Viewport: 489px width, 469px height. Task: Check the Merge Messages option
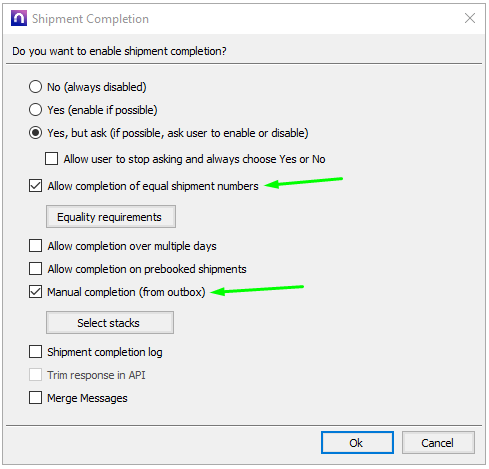[x=35, y=398]
